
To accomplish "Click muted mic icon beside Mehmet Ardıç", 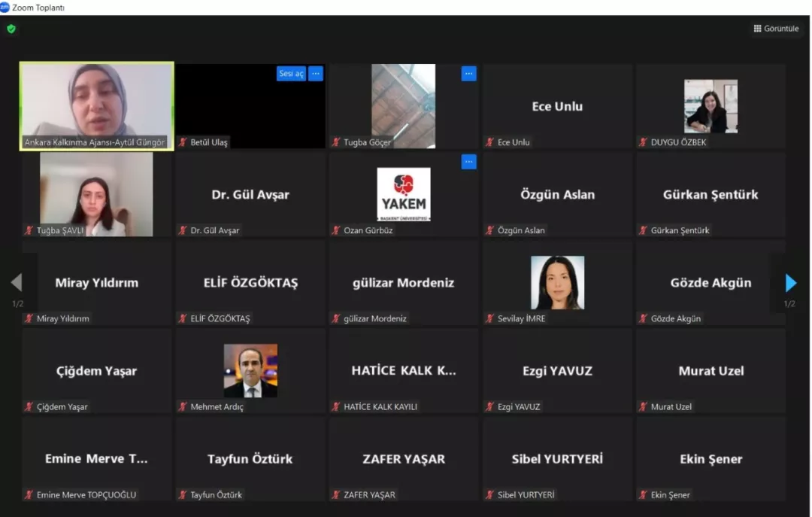I will (x=183, y=407).
